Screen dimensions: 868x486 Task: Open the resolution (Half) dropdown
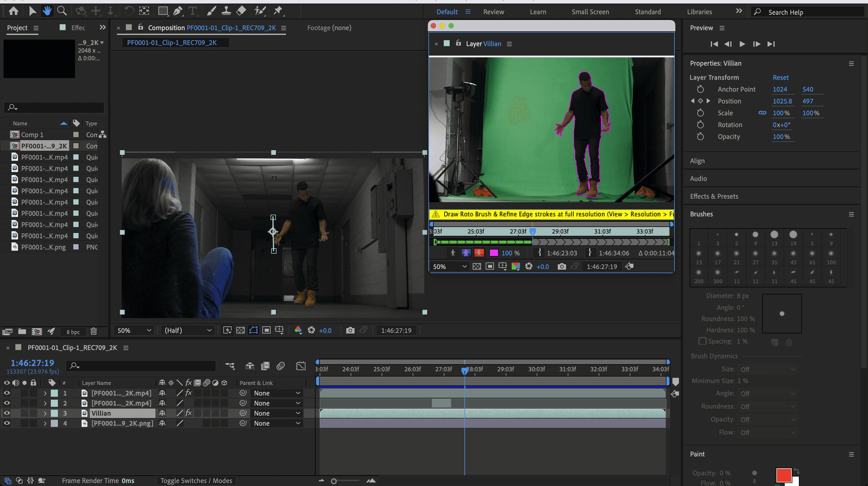click(x=188, y=331)
